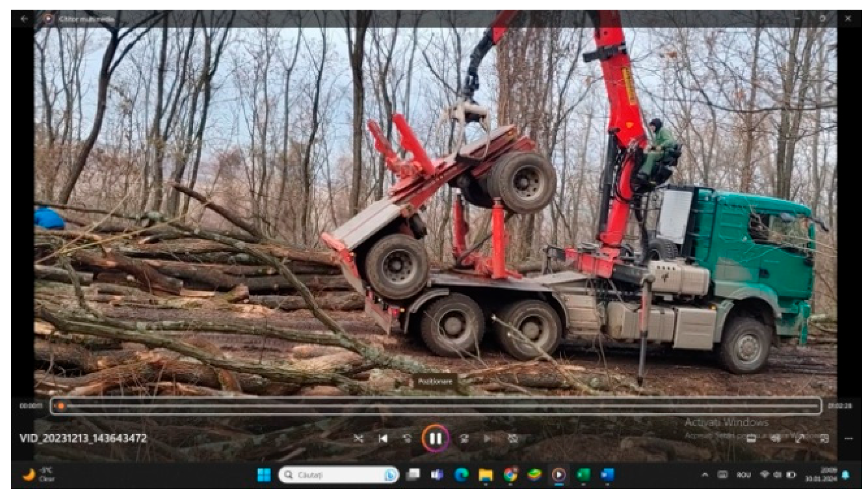Screen dimensions: 868x499
Task: Click the back arrow in title bar
Action: coord(24,19)
